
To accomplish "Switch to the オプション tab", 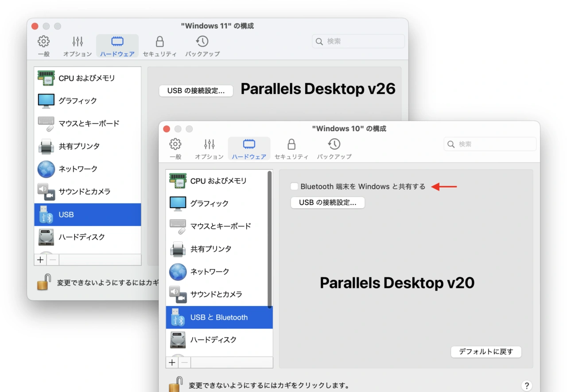I will [209, 148].
